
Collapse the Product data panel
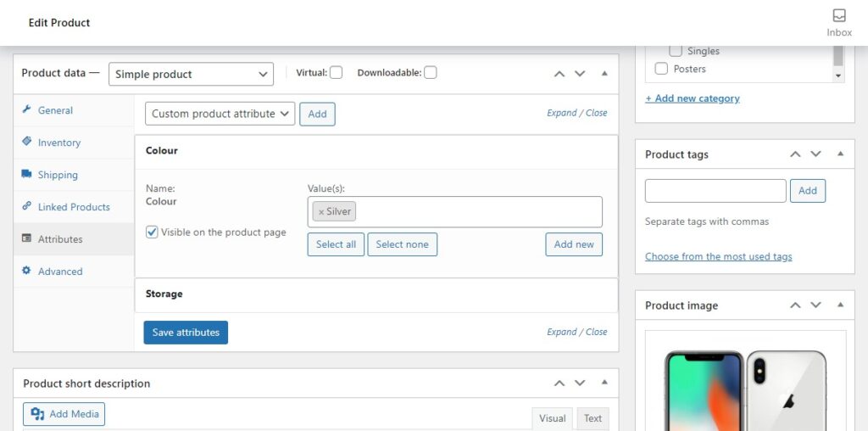604,74
